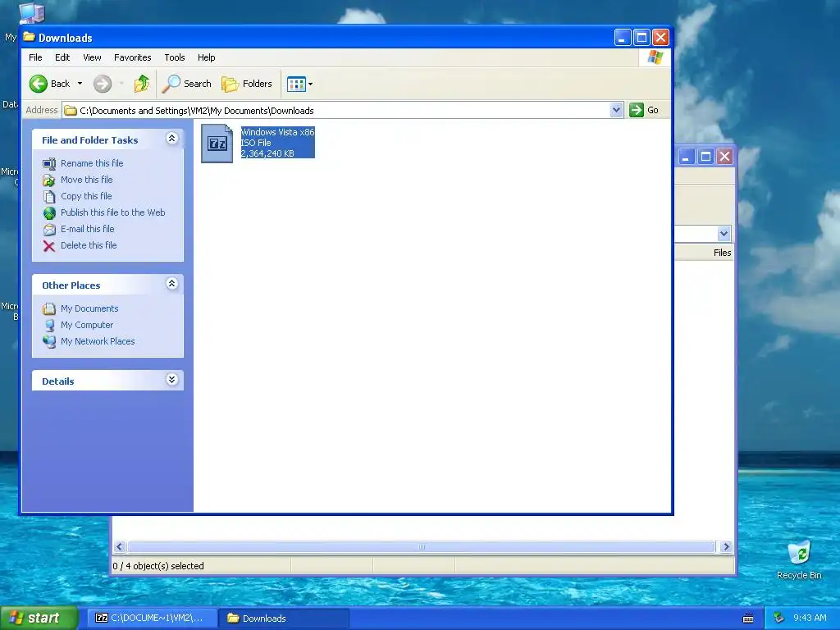Open the Back history dropdown arrow

pos(80,84)
